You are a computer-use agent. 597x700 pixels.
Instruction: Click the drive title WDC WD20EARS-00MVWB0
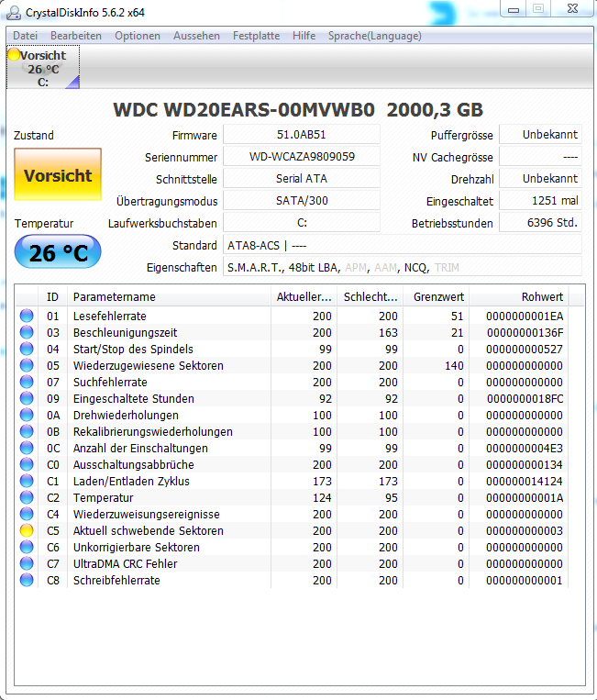pyautogui.click(x=244, y=110)
